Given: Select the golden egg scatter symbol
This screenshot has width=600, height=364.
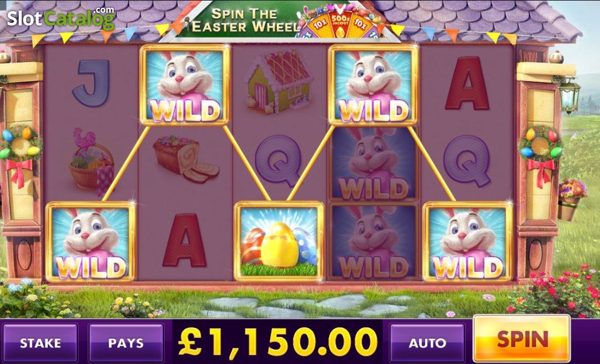Looking at the screenshot, I should click(279, 242).
